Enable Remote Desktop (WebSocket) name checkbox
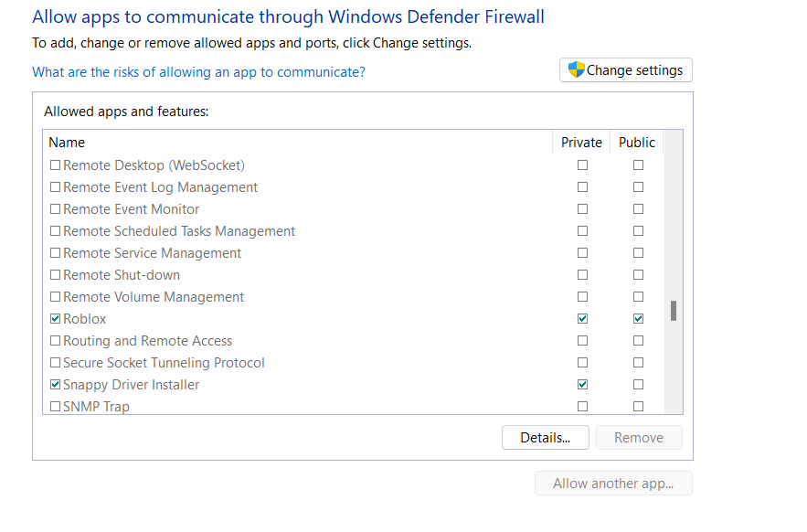This screenshot has width=807, height=532. click(x=55, y=165)
